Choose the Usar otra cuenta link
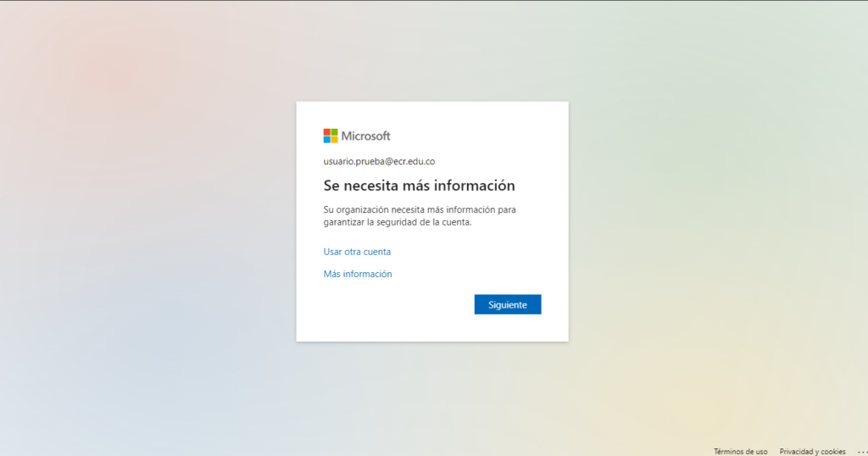 pyautogui.click(x=357, y=252)
